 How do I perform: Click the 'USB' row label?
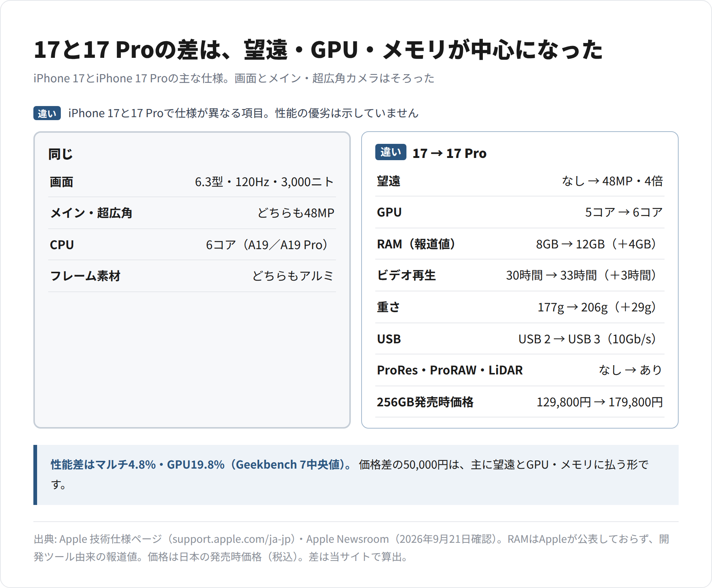click(389, 339)
